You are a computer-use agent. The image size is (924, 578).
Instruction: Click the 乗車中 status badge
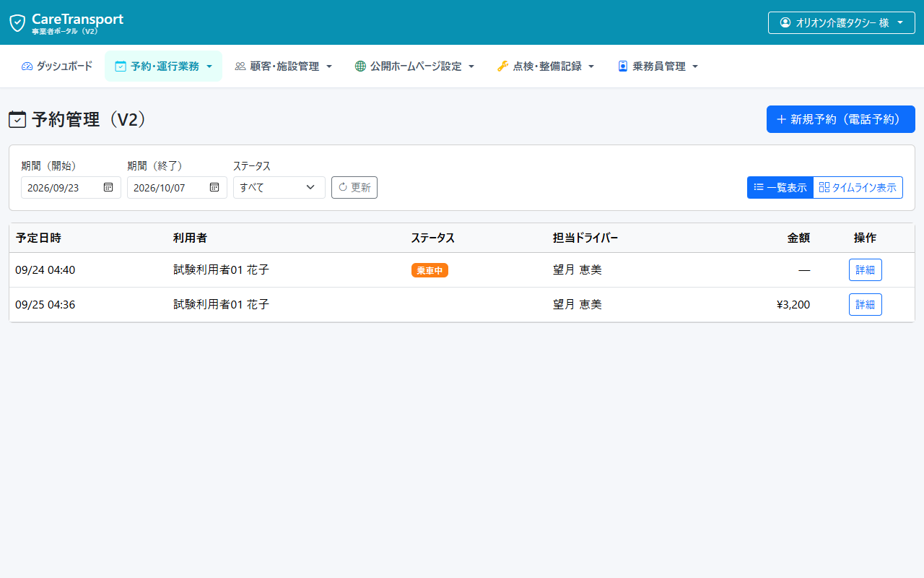click(x=430, y=270)
